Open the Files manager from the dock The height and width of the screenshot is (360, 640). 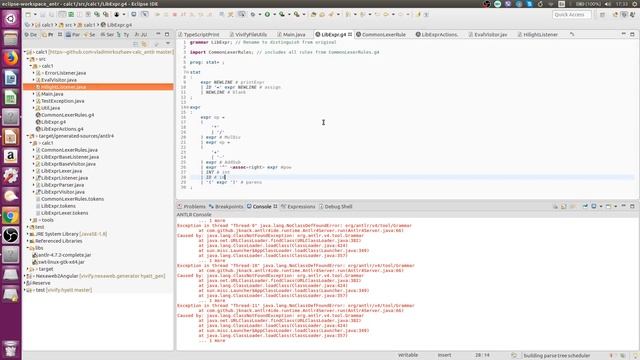11,38
